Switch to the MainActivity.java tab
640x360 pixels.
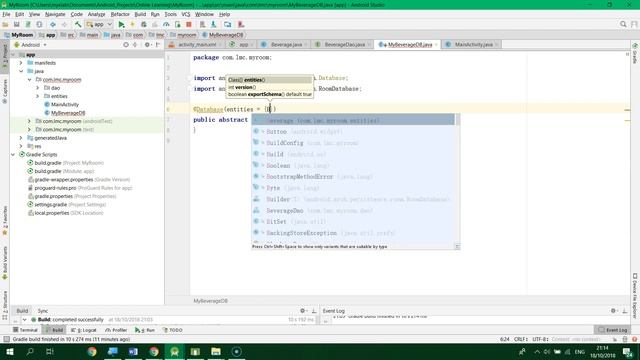[x=470, y=44]
